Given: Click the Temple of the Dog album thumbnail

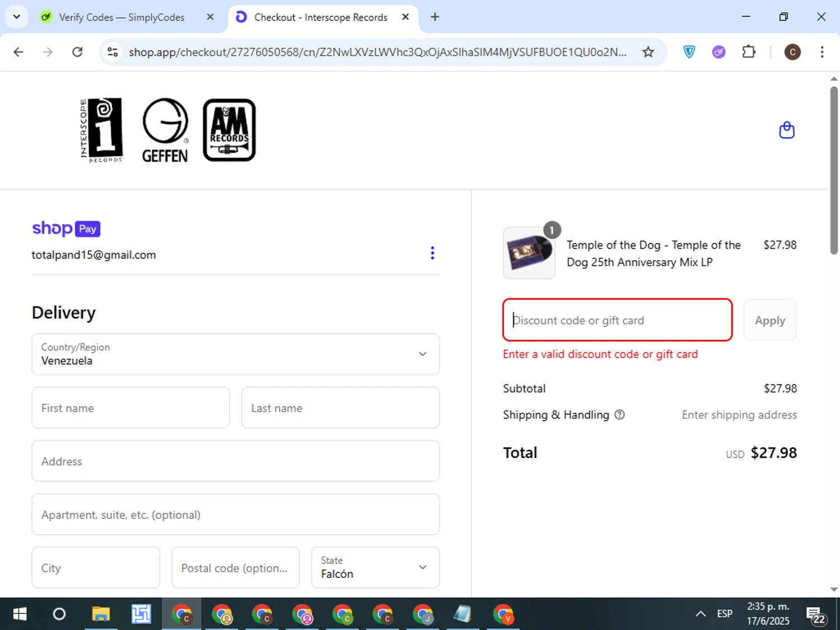Looking at the screenshot, I should [x=529, y=253].
